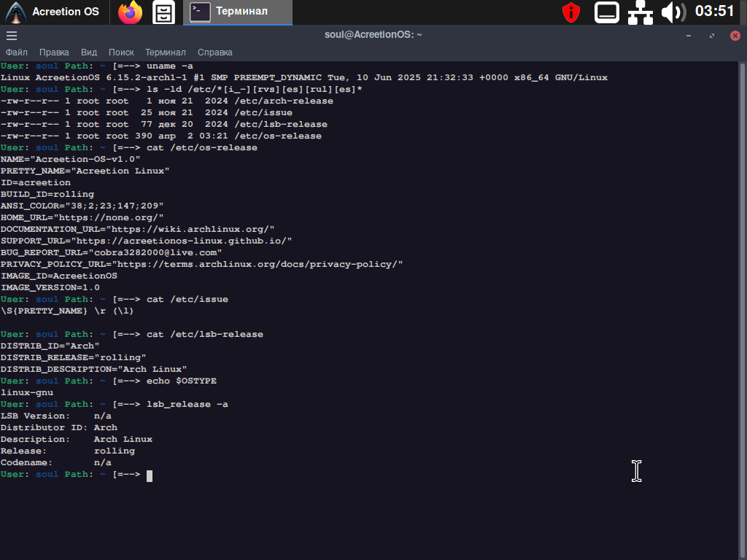Click the DISTRIB_DESCRIPTION="Arch Linux" line

click(94, 370)
